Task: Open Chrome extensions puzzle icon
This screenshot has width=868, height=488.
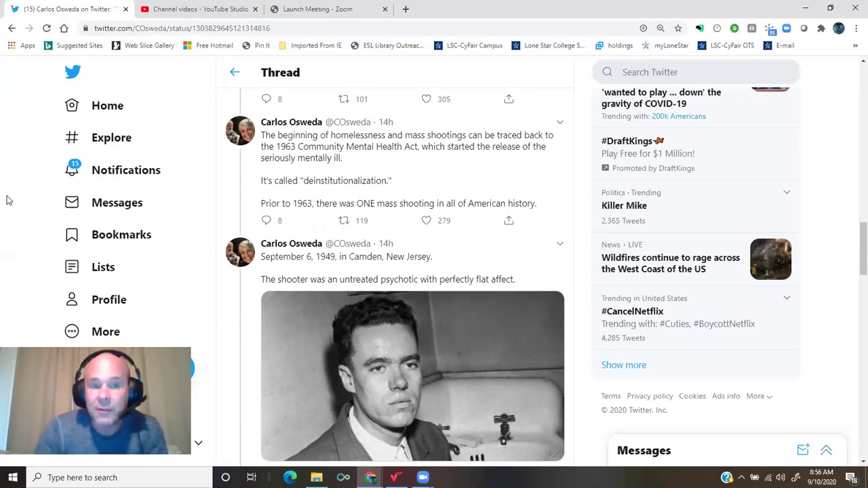Action: pyautogui.click(x=821, y=28)
